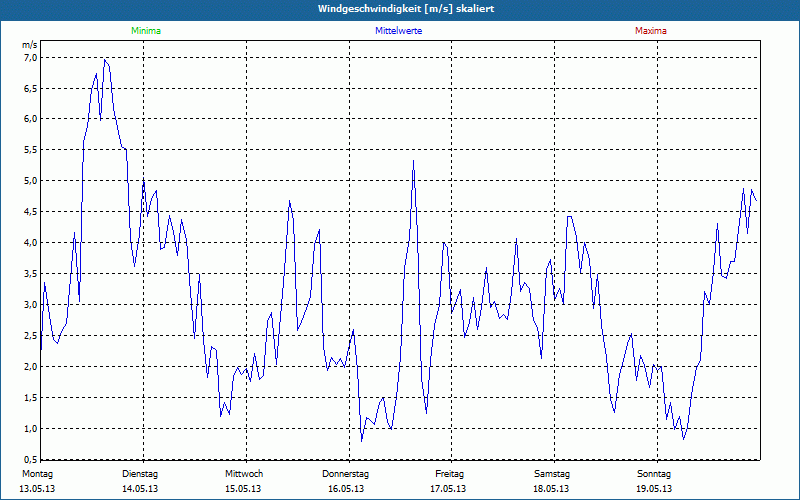Click the 3,0 y-axis value

[x=31, y=305]
